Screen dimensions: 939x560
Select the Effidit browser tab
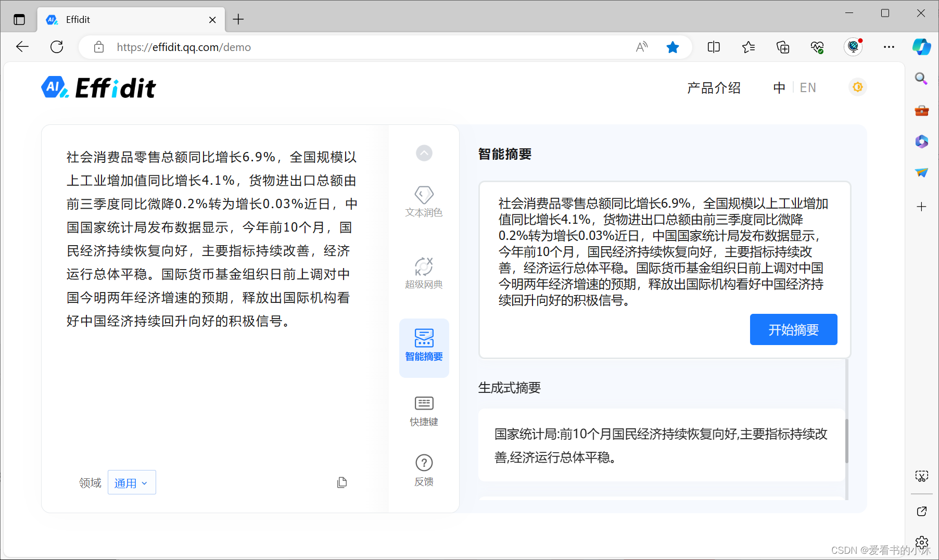[131, 20]
